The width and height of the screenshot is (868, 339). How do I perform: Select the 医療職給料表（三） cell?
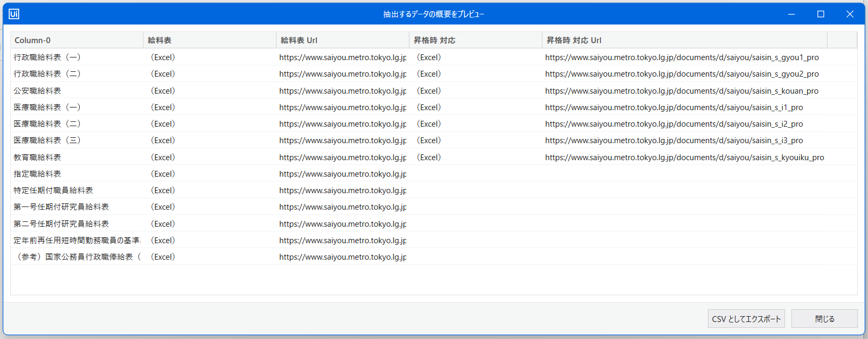tap(77, 140)
